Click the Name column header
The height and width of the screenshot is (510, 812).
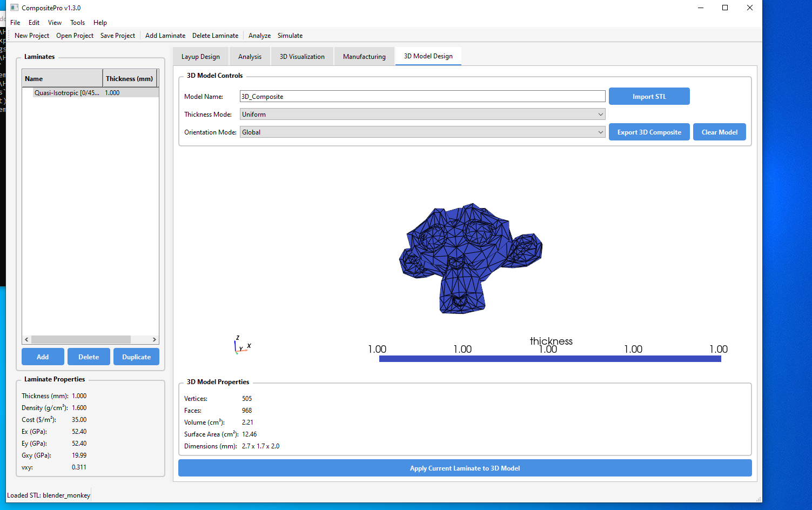(x=63, y=78)
